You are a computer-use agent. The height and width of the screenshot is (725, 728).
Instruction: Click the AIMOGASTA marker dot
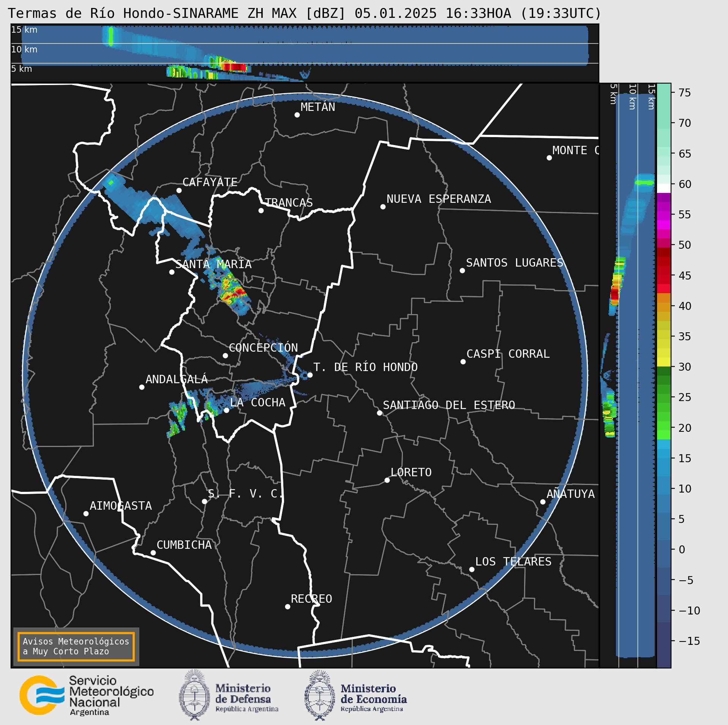(86, 513)
